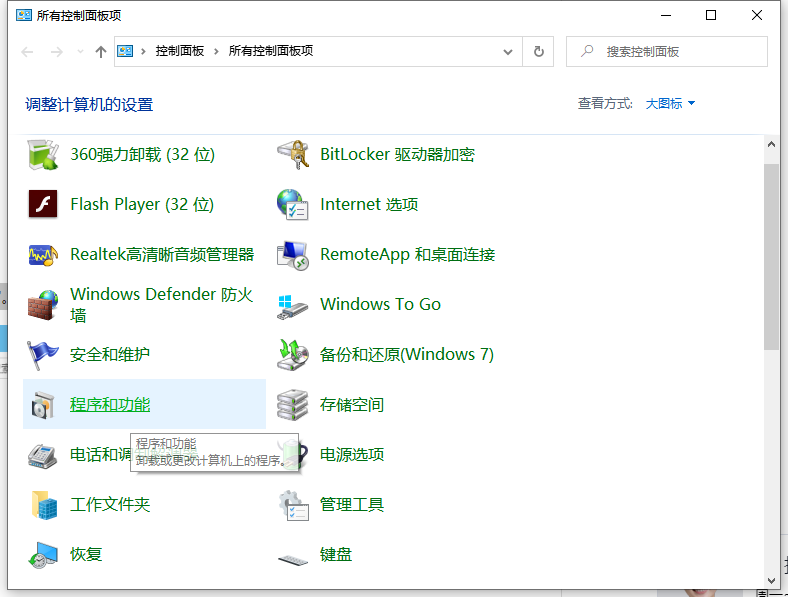This screenshot has width=788, height=597.
Task: Open 工作文件夹 text link
Action: pos(111,505)
